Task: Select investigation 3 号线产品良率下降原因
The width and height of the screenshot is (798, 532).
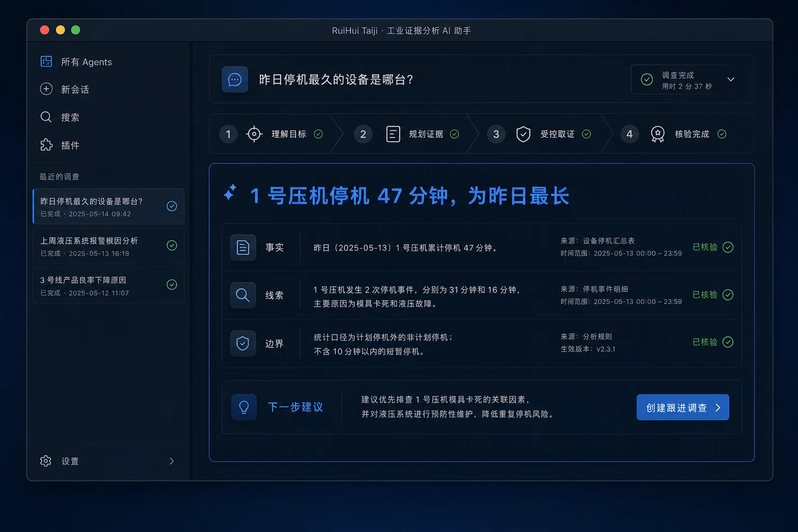Action: [109, 285]
